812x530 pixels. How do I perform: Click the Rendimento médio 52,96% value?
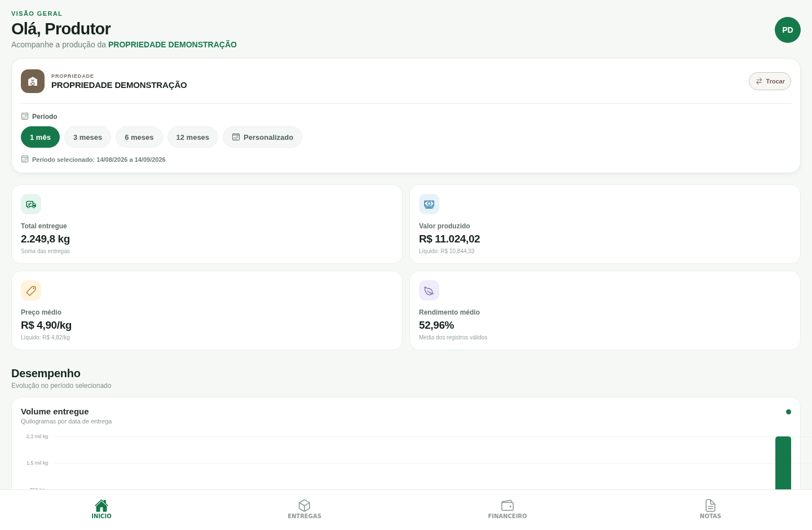click(x=436, y=325)
